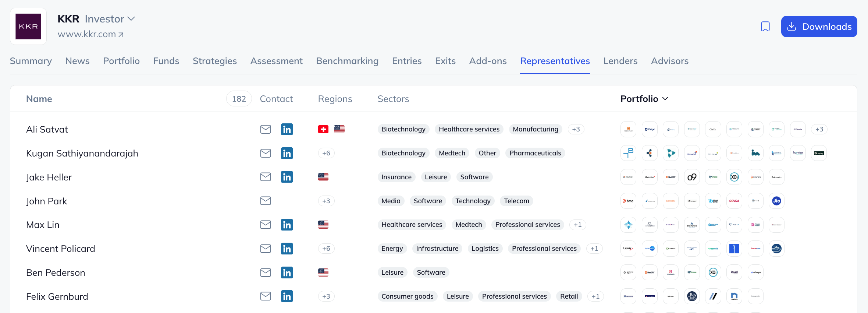The width and height of the screenshot is (868, 313).
Task: Click Max Lin's email envelope icon
Action: (x=266, y=225)
